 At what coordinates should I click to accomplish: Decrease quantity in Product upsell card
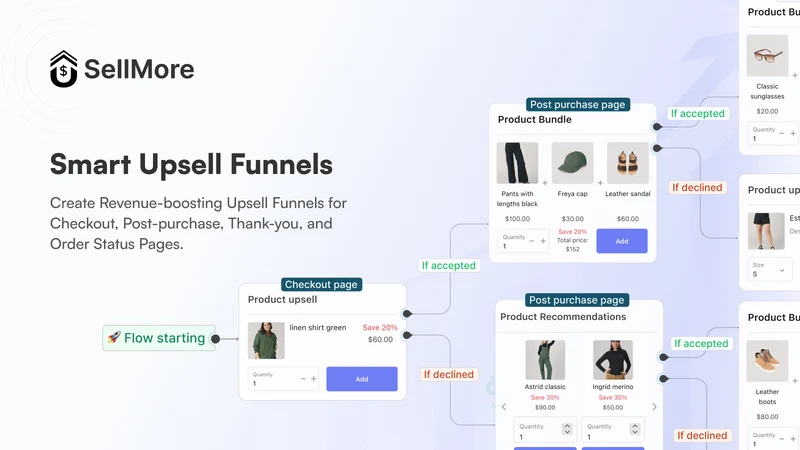[x=303, y=379]
